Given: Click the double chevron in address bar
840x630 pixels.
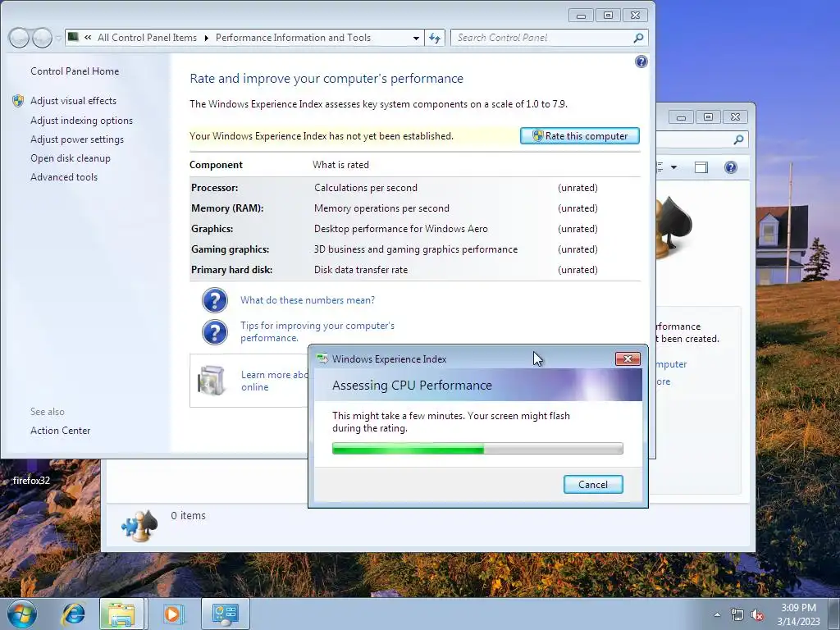Looking at the screenshot, I should click(x=88, y=38).
